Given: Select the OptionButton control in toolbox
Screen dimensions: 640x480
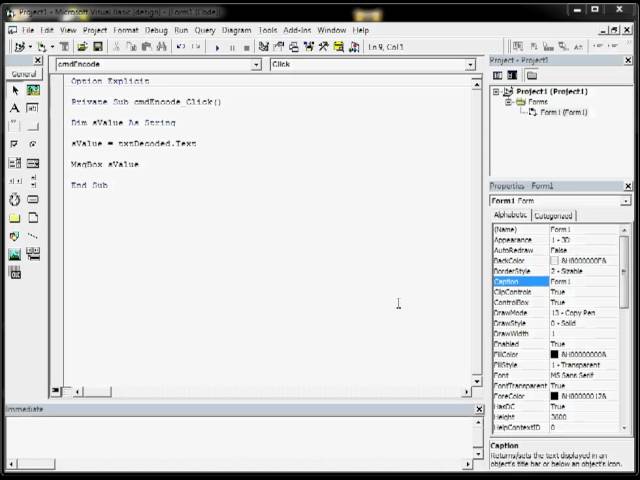Looking at the screenshot, I should (33, 144).
